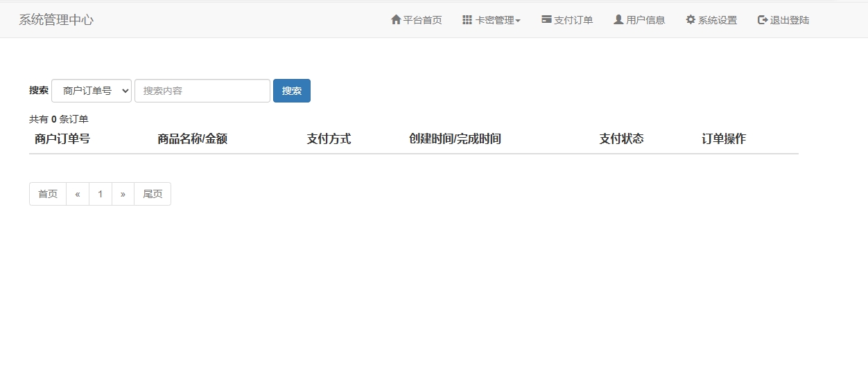Click 退出登陆 to log out
The height and width of the screenshot is (367, 868).
click(783, 20)
